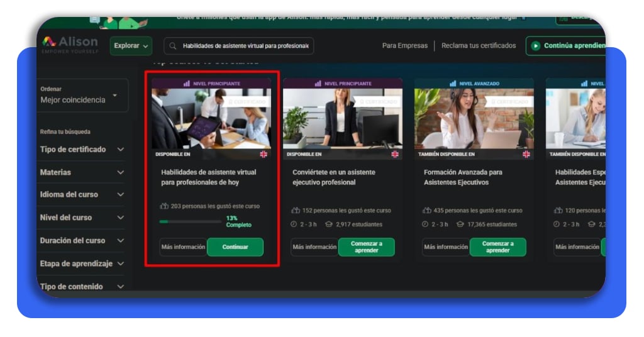Click the Continuar button

tap(235, 247)
